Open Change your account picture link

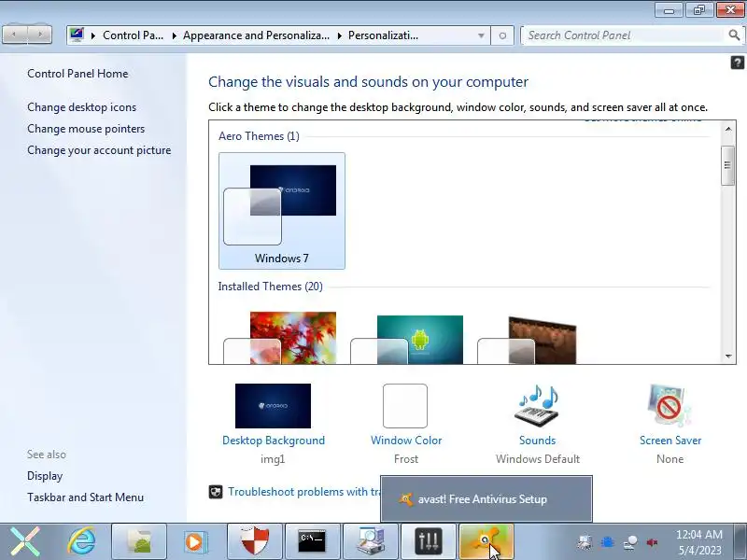(99, 150)
